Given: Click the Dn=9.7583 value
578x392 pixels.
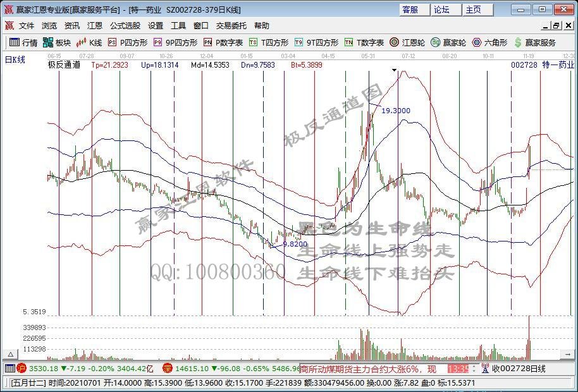Looking at the screenshot, I should click(258, 65).
